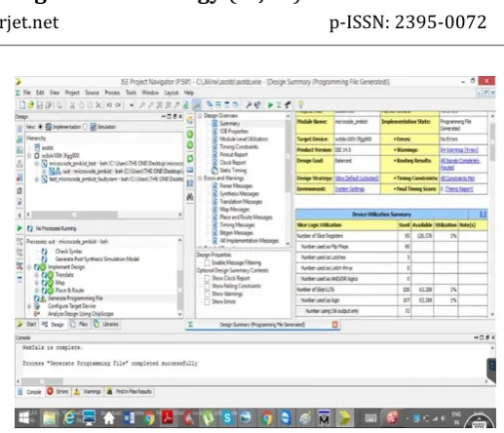
Task: Expand the Configure Target Device node
Action: (x=29, y=306)
